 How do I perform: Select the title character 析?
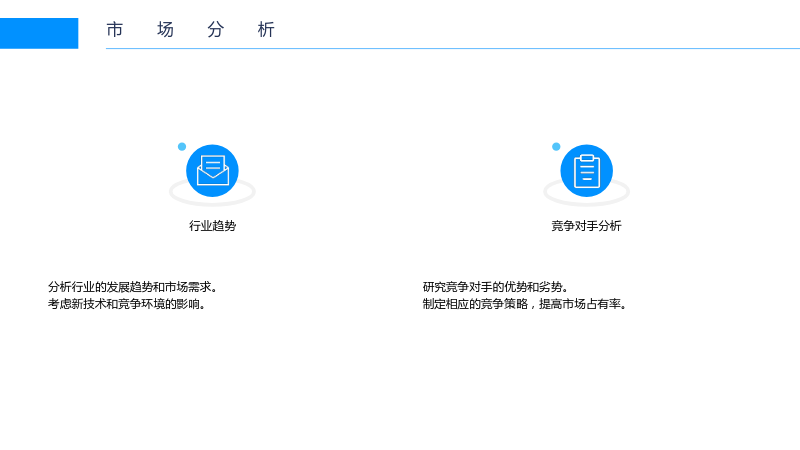(266, 30)
